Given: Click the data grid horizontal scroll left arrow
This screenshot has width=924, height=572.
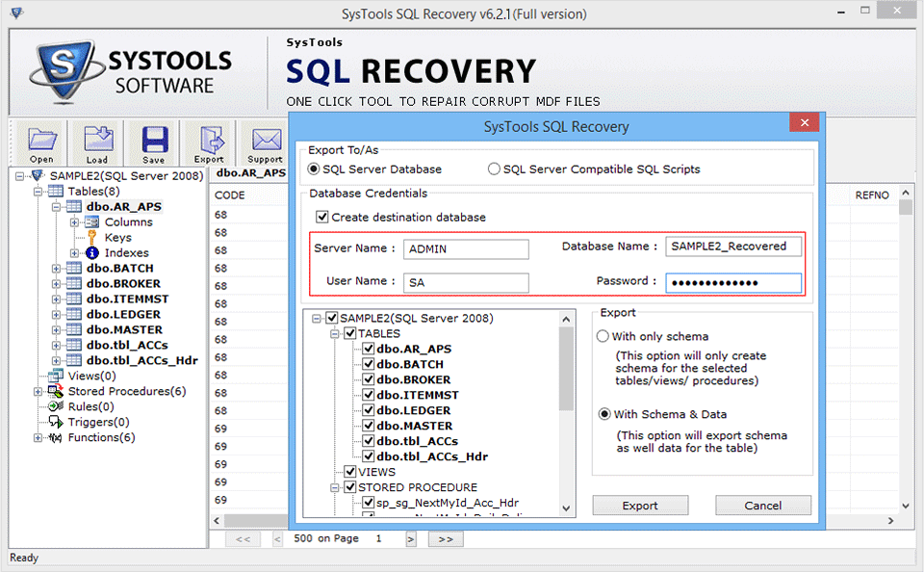Looking at the screenshot, I should [217, 521].
